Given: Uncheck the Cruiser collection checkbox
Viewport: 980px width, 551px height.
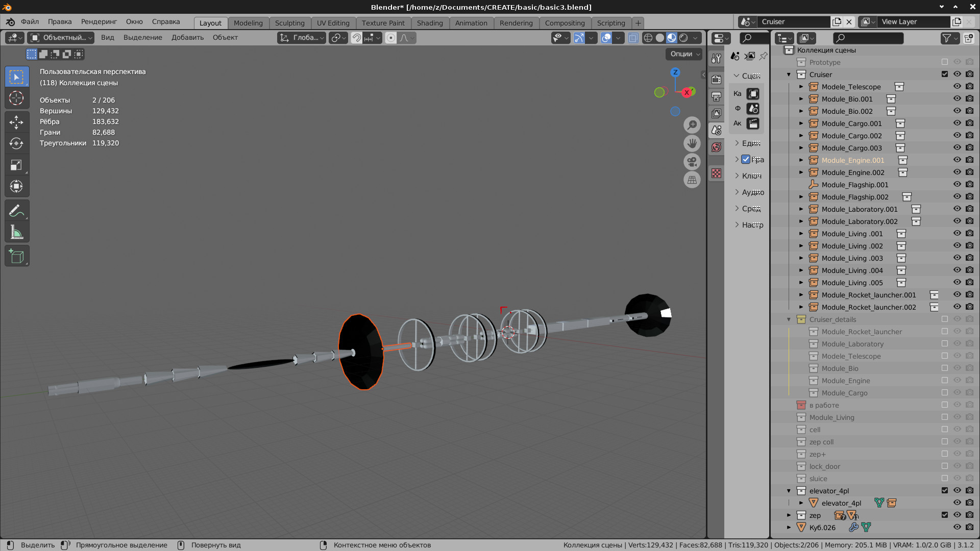Looking at the screenshot, I should (x=945, y=74).
